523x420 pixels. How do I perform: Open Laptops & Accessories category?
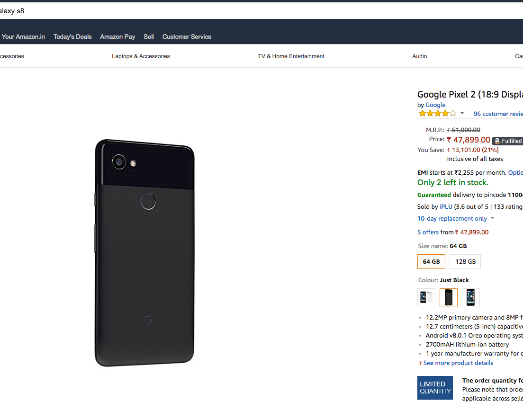(141, 56)
